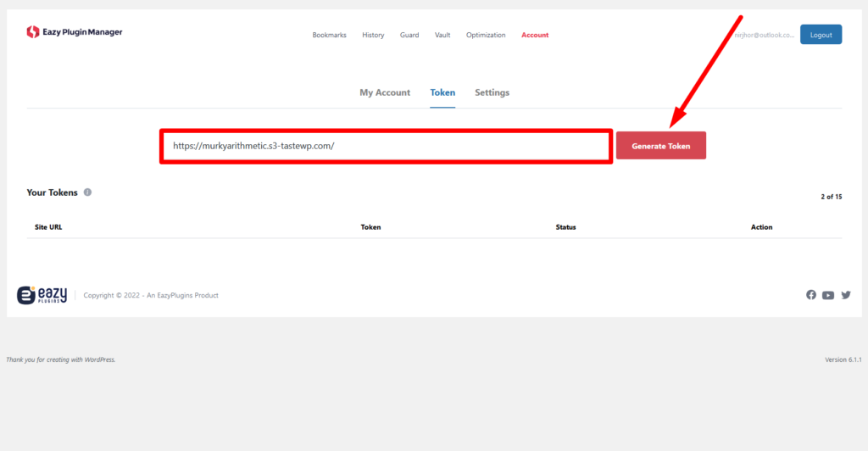Switch to the Token tab
868x451 pixels.
pyautogui.click(x=442, y=92)
